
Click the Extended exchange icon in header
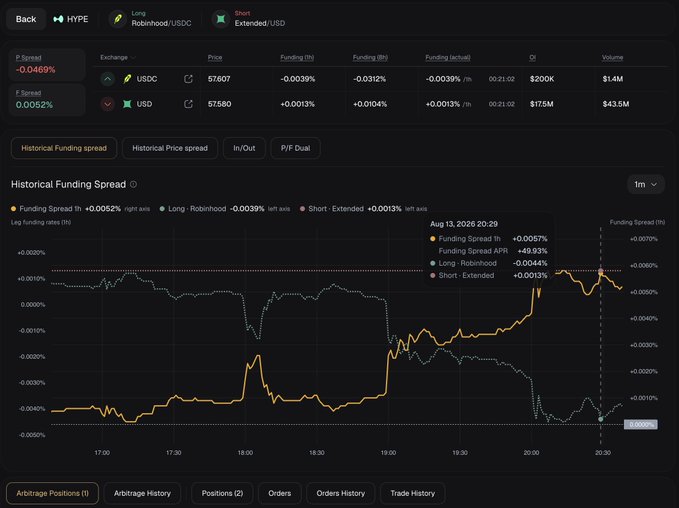(221, 19)
